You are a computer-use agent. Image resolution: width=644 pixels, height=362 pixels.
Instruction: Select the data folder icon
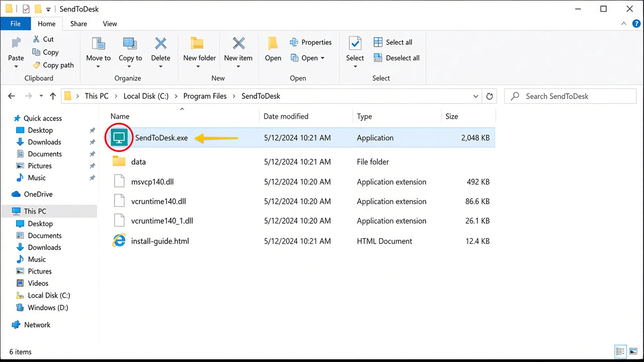[119, 161]
